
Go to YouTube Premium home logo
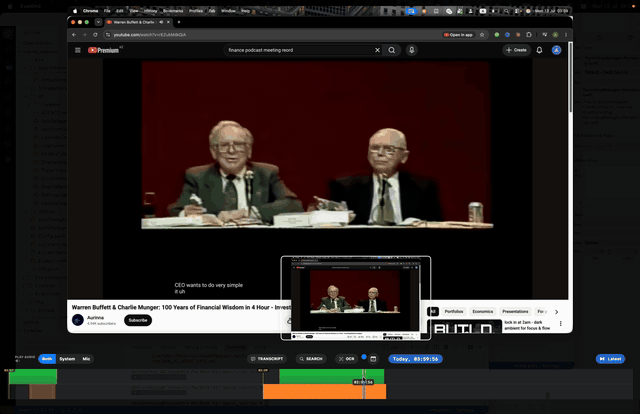[x=104, y=50]
